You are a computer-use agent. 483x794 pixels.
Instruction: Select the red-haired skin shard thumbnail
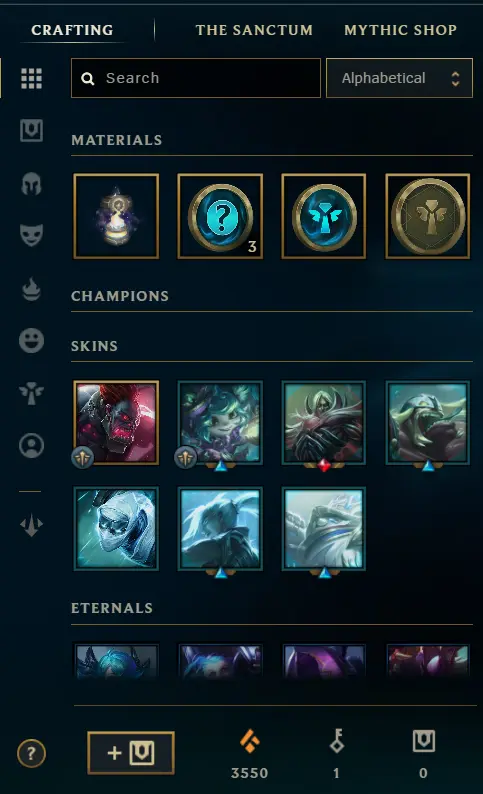(x=116, y=422)
